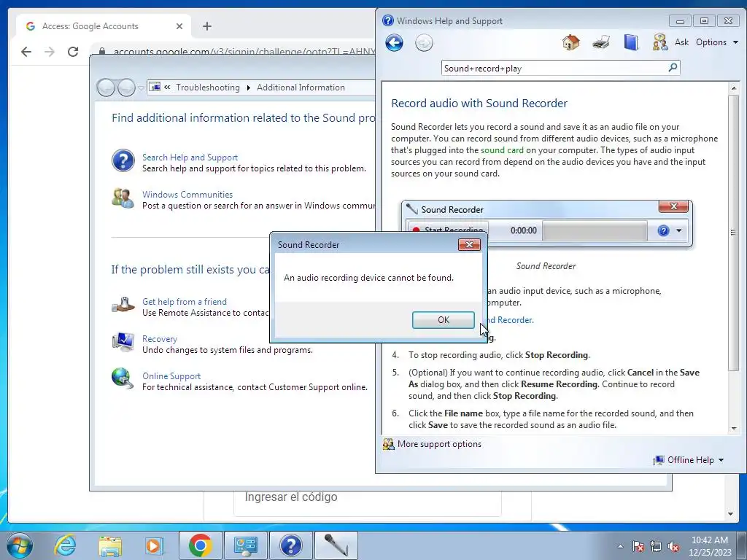This screenshot has width=747, height=560.
Task: Click the More support options icon
Action: coord(389,444)
